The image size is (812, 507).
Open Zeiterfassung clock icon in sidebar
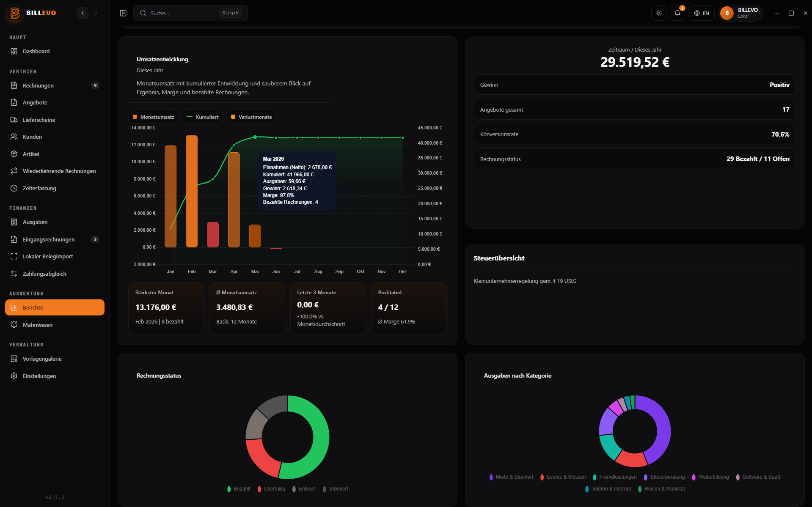coord(14,188)
